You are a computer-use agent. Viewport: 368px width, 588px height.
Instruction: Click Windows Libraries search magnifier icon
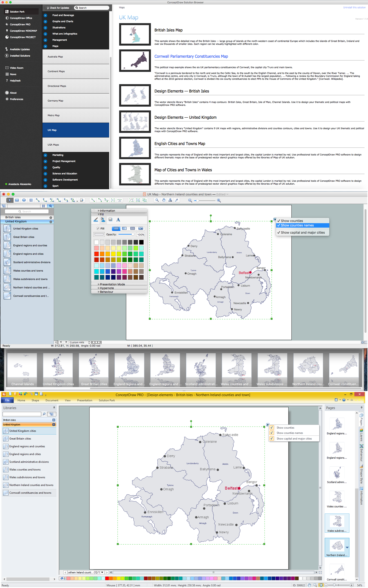pyautogui.click(x=44, y=414)
